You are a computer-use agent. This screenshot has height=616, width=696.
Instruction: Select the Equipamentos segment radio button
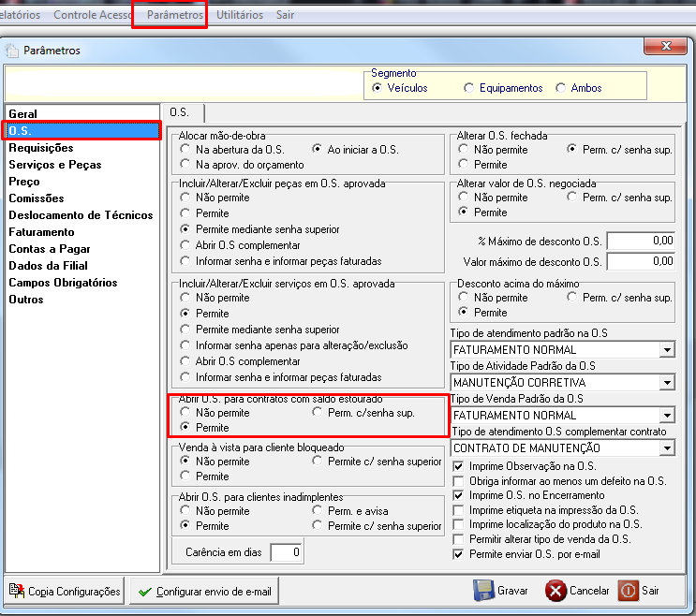[468, 88]
